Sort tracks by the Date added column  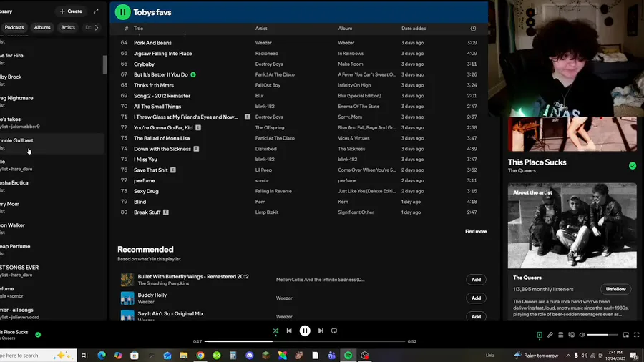[414, 29]
